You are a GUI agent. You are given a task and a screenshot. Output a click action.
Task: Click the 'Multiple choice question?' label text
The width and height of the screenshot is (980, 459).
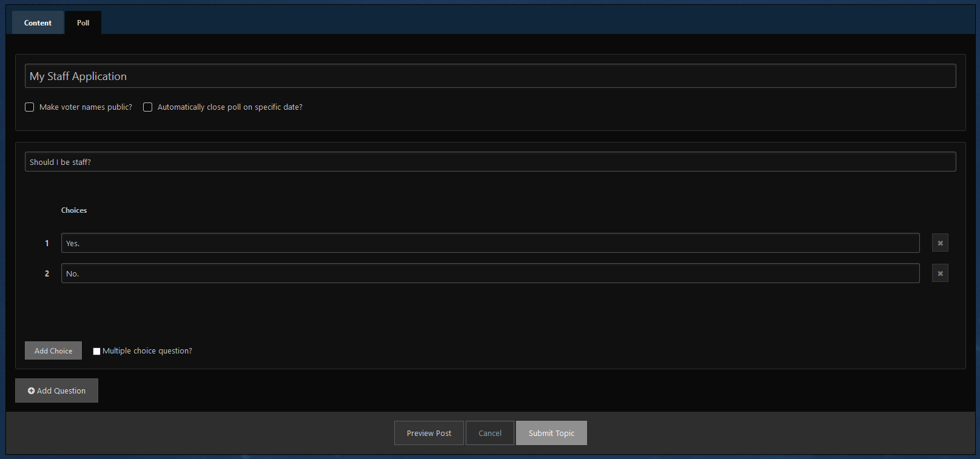tap(147, 351)
